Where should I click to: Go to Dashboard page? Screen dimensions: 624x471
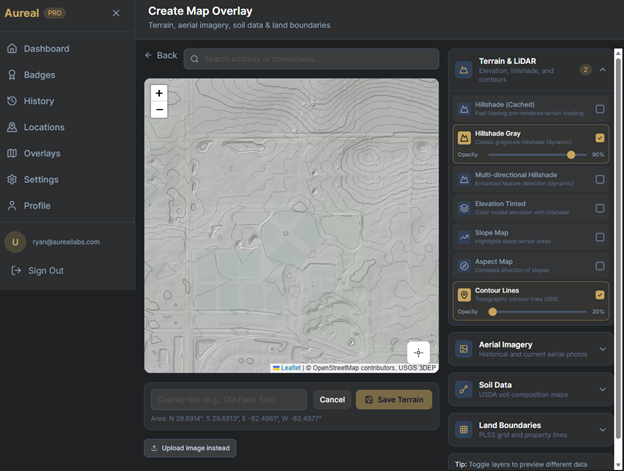(47, 49)
